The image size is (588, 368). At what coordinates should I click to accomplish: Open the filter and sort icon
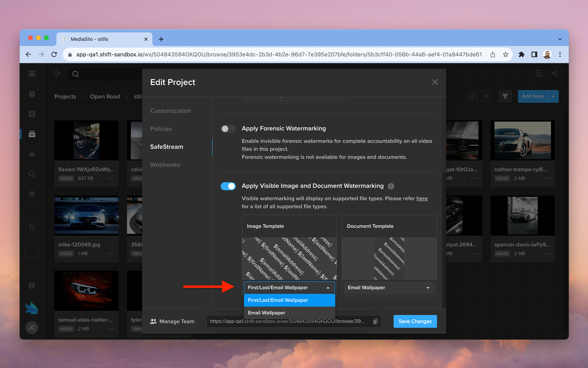(505, 96)
